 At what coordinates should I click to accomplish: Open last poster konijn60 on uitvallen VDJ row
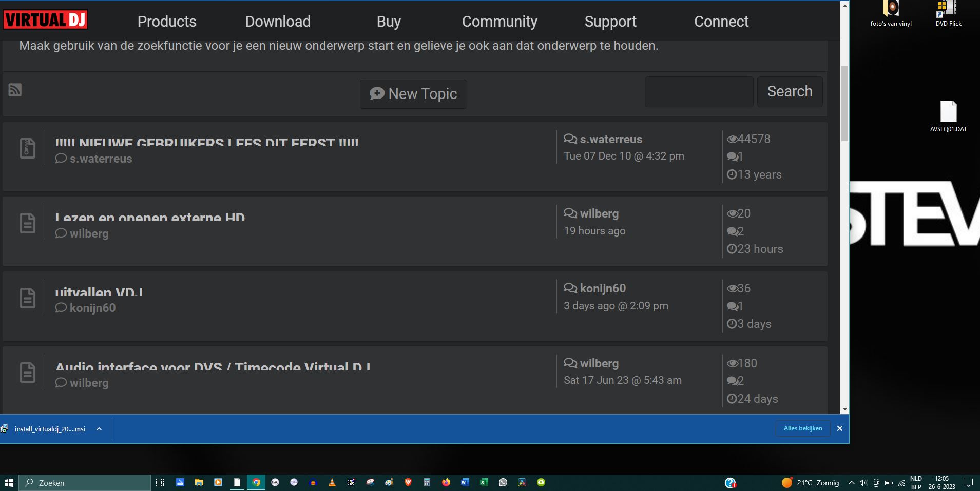tap(603, 288)
